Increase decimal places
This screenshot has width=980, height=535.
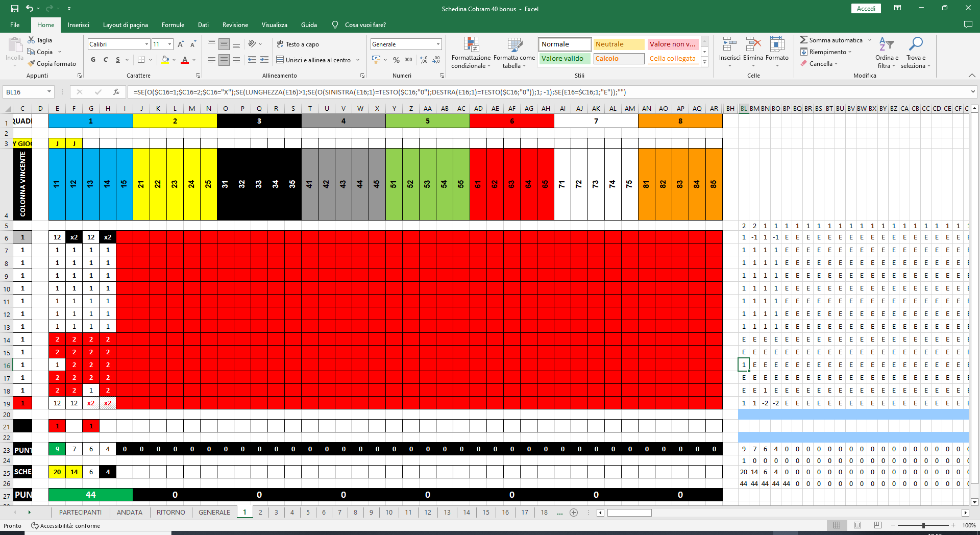pyautogui.click(x=424, y=60)
